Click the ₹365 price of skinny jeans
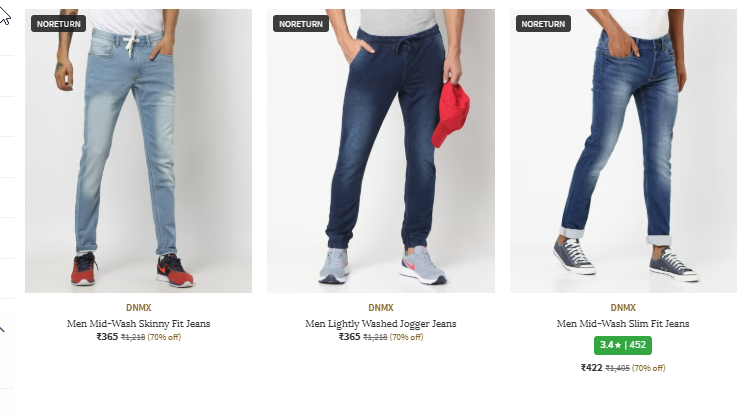Image resolution: width=752 pixels, height=418 pixels. pyautogui.click(x=107, y=337)
